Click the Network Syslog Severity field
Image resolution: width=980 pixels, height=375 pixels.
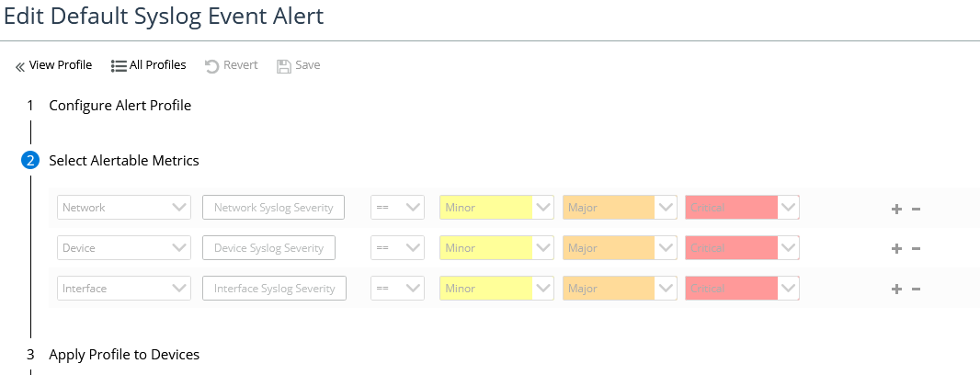(273, 208)
